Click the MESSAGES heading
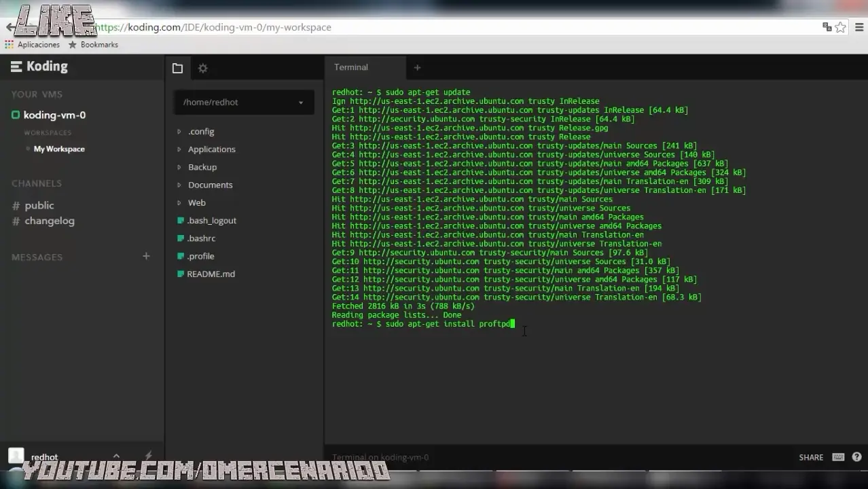This screenshot has height=489, width=868. (37, 257)
